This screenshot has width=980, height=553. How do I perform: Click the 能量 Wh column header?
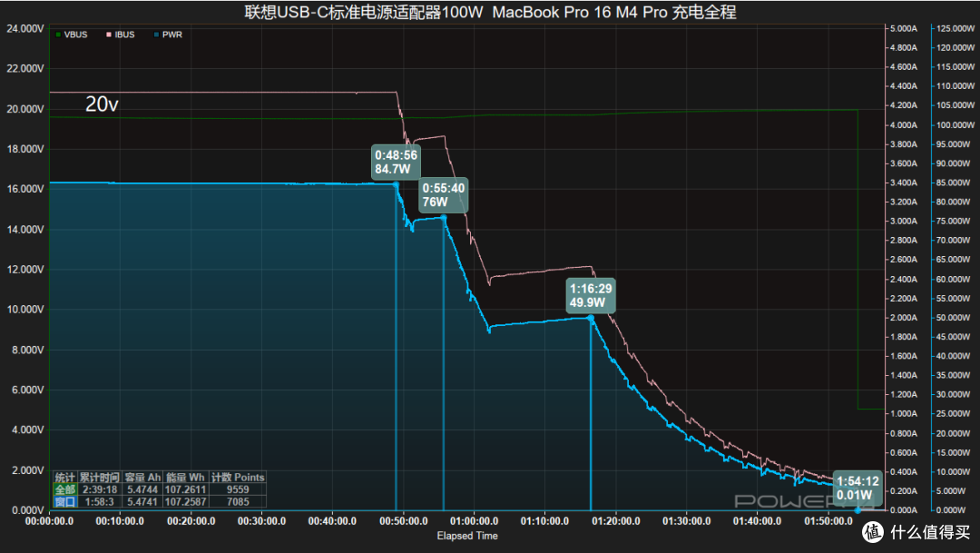coord(185,478)
